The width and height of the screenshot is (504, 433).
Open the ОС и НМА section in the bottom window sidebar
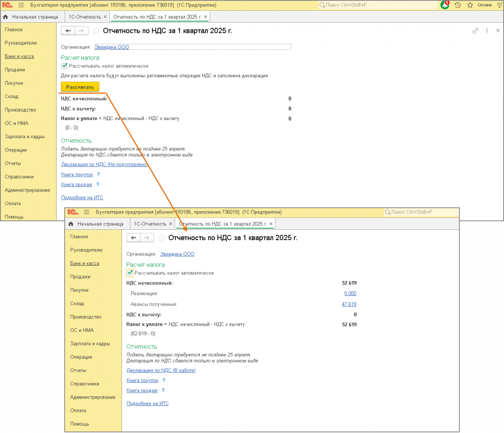click(x=82, y=330)
